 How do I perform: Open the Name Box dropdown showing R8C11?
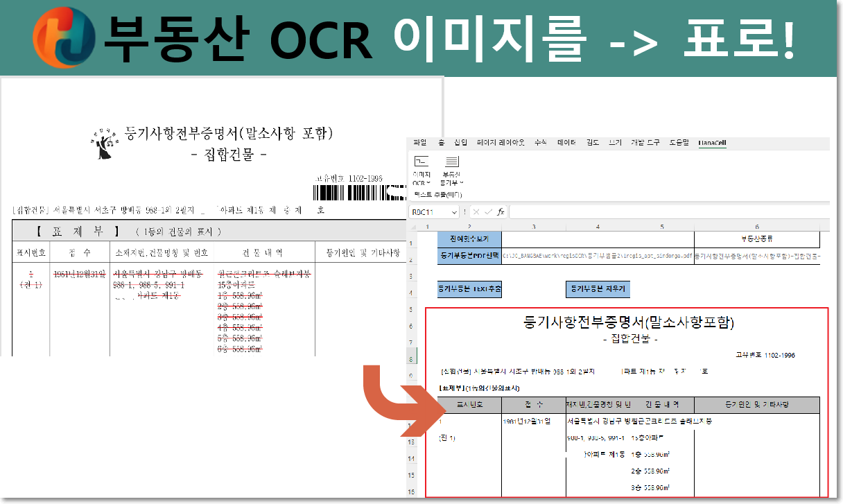(453, 212)
